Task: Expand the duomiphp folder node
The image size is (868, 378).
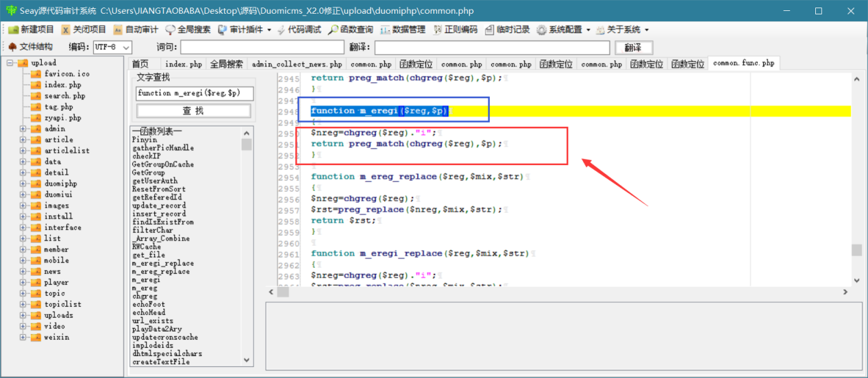Action: [x=23, y=184]
